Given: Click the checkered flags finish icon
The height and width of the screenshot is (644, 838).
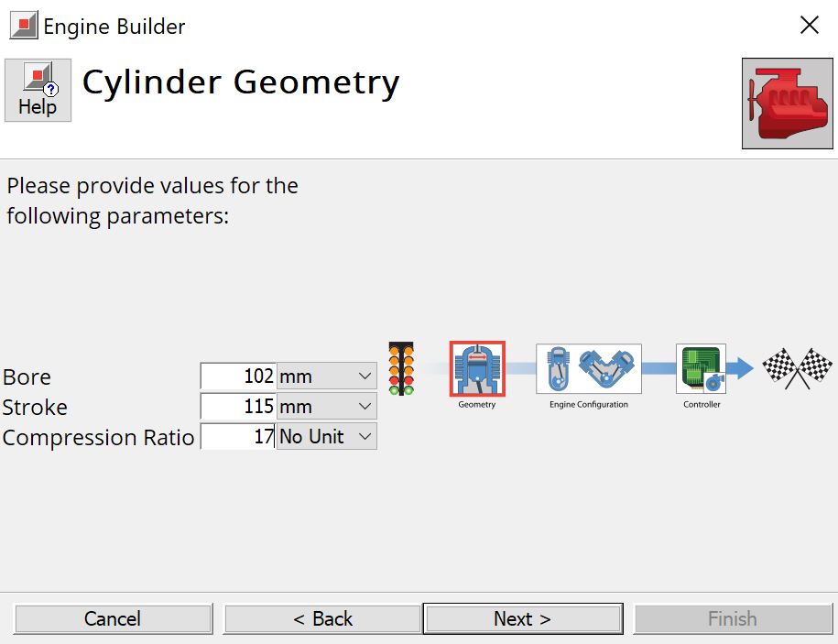Looking at the screenshot, I should coord(796,366).
